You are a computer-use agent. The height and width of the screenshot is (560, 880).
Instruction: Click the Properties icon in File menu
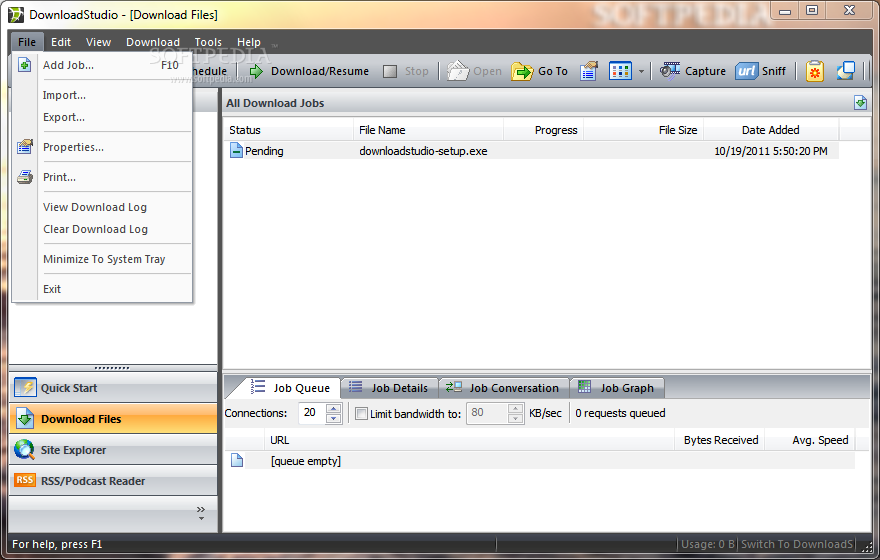pos(25,147)
